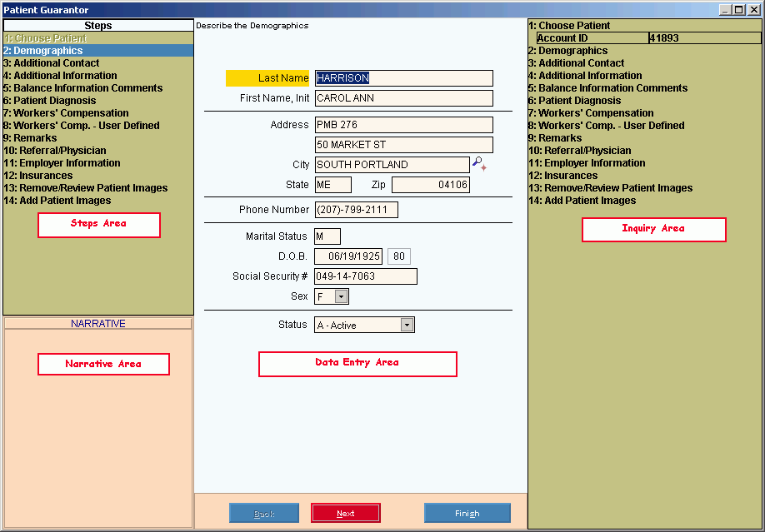The image size is (765, 532).
Task: Click the Social Security # field
Action: tap(366, 276)
